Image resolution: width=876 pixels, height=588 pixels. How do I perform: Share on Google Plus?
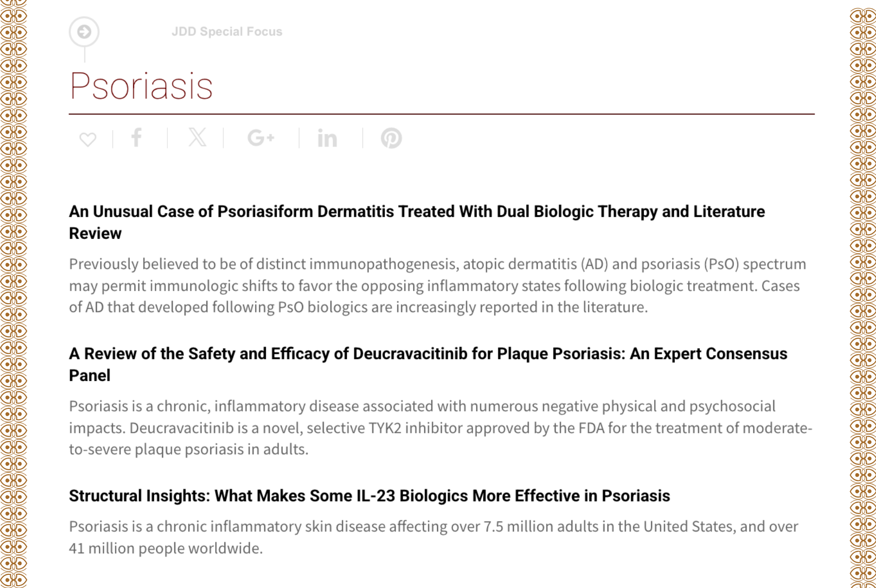[x=261, y=138]
